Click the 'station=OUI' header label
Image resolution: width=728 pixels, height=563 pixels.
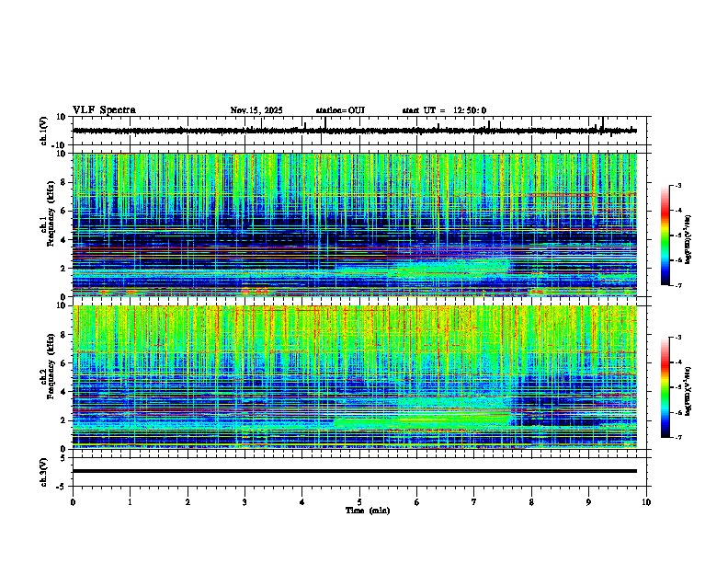340,110
